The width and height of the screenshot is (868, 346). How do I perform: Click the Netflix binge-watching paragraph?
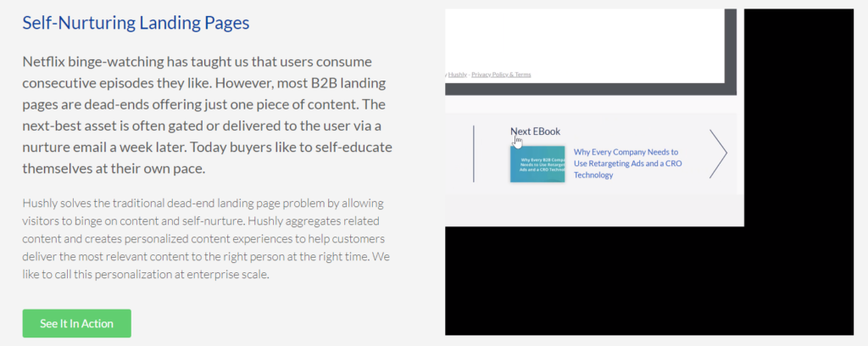[x=208, y=114]
